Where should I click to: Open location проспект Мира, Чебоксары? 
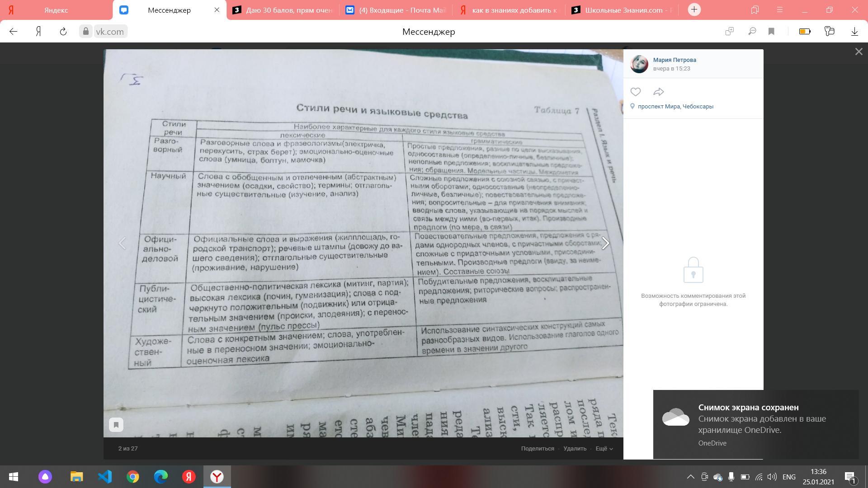[x=675, y=107]
